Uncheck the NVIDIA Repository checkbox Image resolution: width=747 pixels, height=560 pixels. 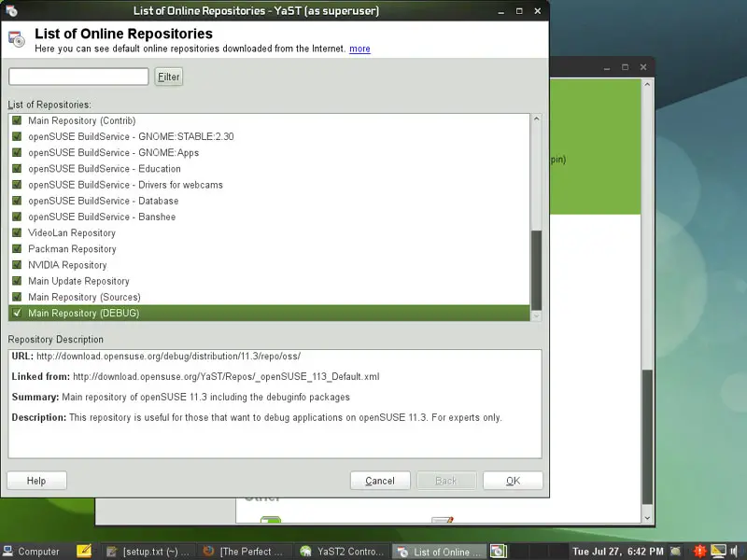coord(17,265)
